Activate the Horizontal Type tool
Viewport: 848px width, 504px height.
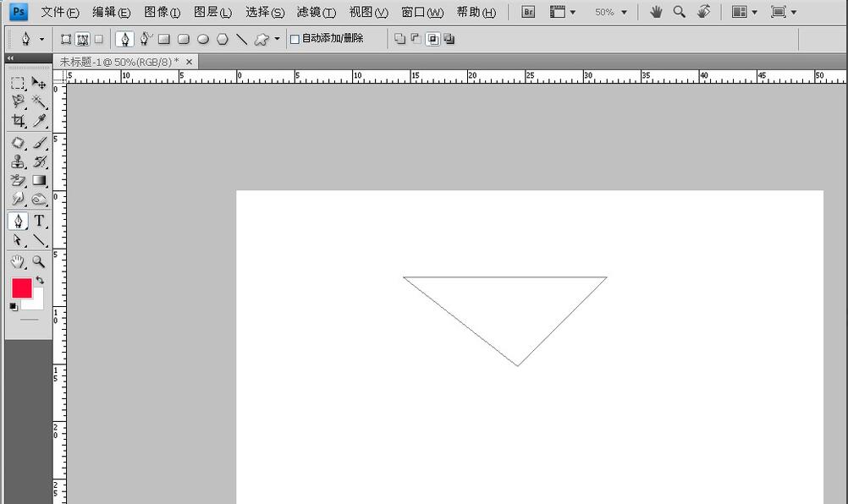(39, 221)
